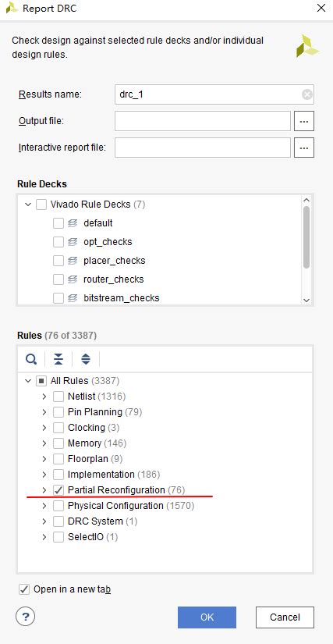Expand the Netlist rules category
Screen dimensions: 333x644
pyautogui.click(x=44, y=397)
